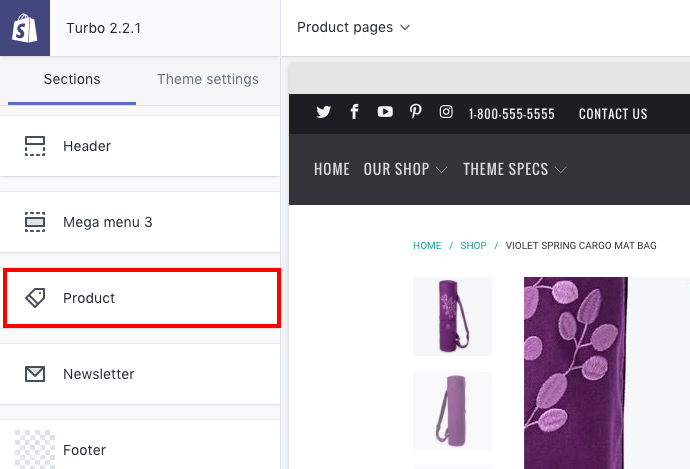Screen dimensions: 690x469
Task: Open the Product pages dropdown
Action: coord(354,27)
